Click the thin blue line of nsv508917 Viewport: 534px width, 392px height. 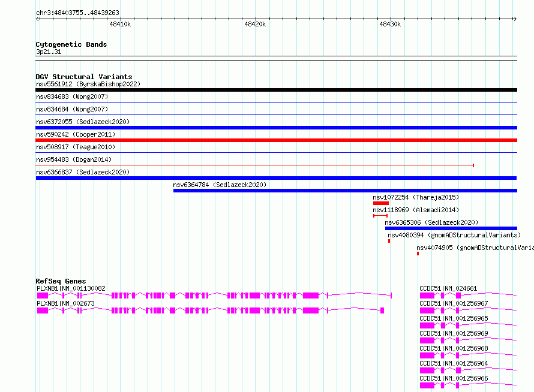pos(276,152)
